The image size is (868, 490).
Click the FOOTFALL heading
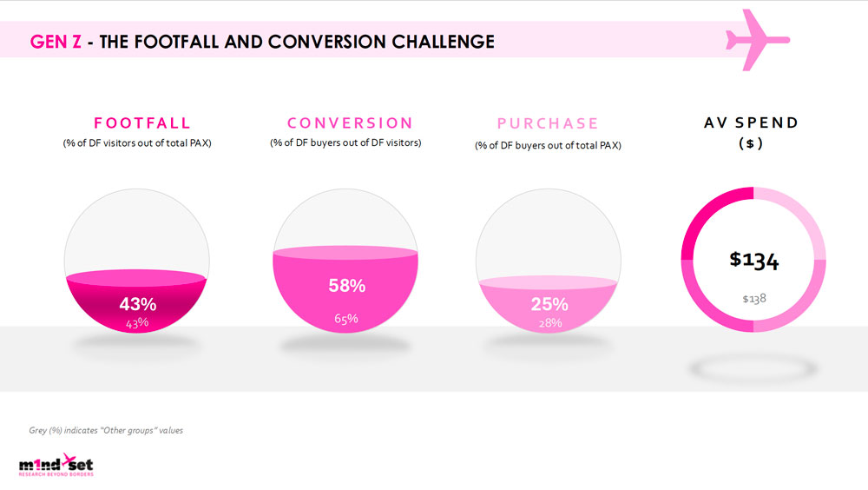(142, 123)
